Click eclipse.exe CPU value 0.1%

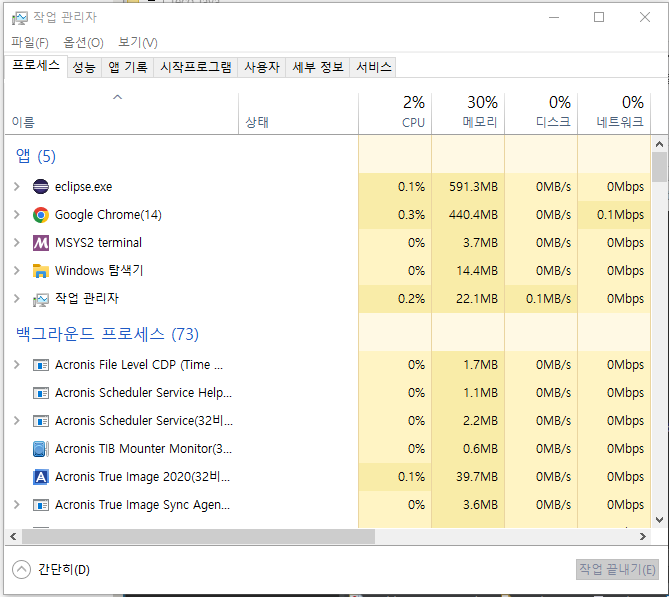click(411, 186)
